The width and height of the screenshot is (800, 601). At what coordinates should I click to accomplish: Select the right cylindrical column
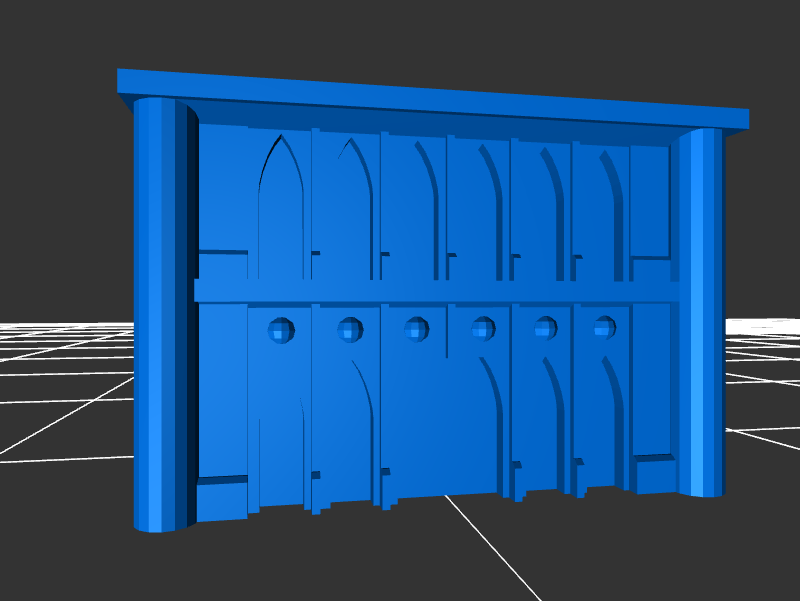pyautogui.click(x=700, y=310)
